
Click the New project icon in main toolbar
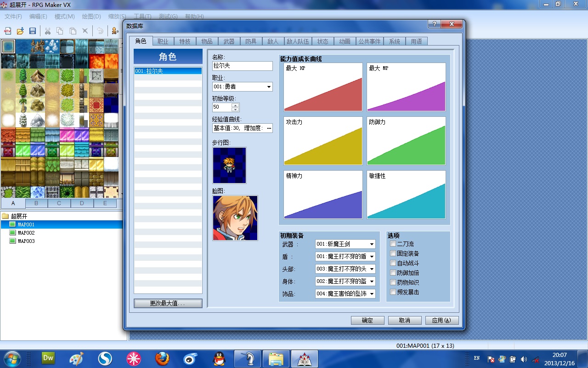(x=8, y=31)
